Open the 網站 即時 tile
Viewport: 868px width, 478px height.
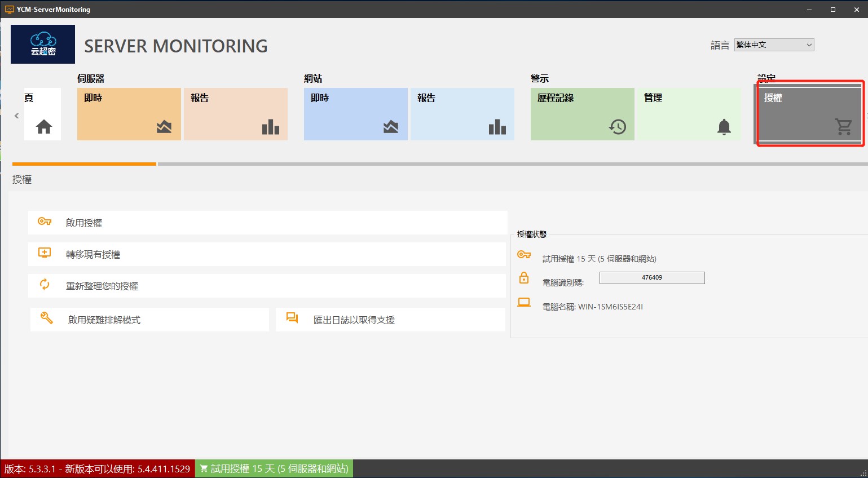click(356, 114)
